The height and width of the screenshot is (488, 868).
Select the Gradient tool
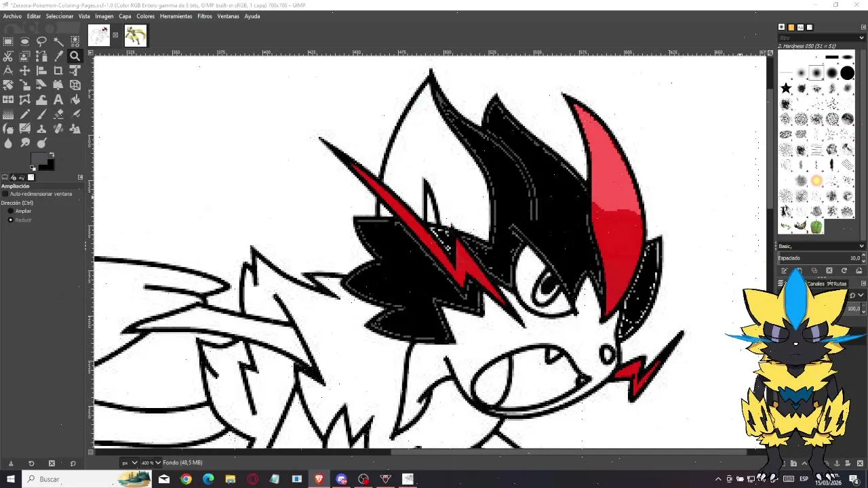click(8, 114)
